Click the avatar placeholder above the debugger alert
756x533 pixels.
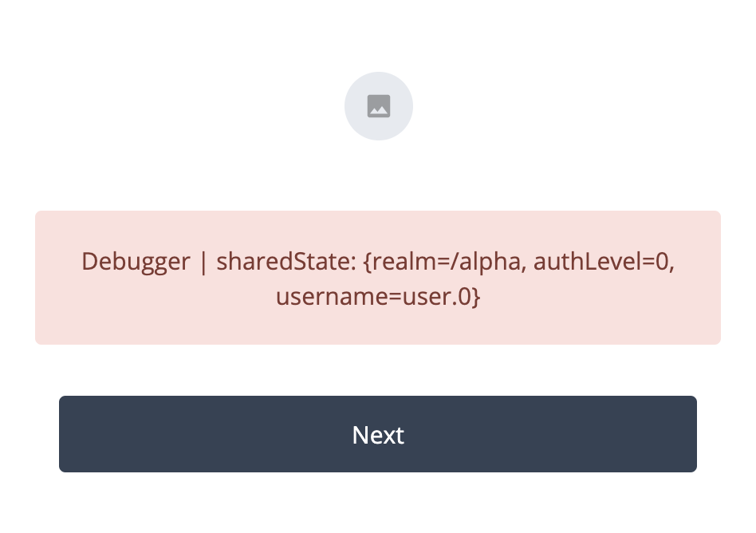[x=379, y=106]
